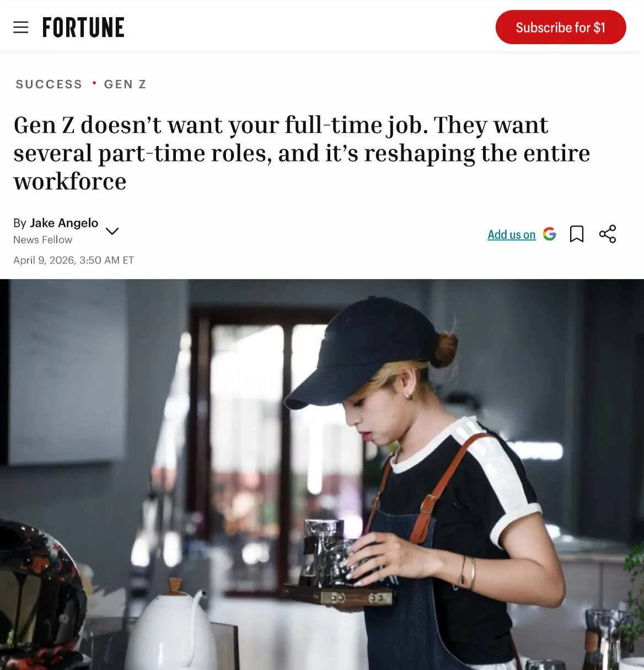This screenshot has width=644, height=670.
Task: Select the News Fellow author title
Action: [43, 240]
